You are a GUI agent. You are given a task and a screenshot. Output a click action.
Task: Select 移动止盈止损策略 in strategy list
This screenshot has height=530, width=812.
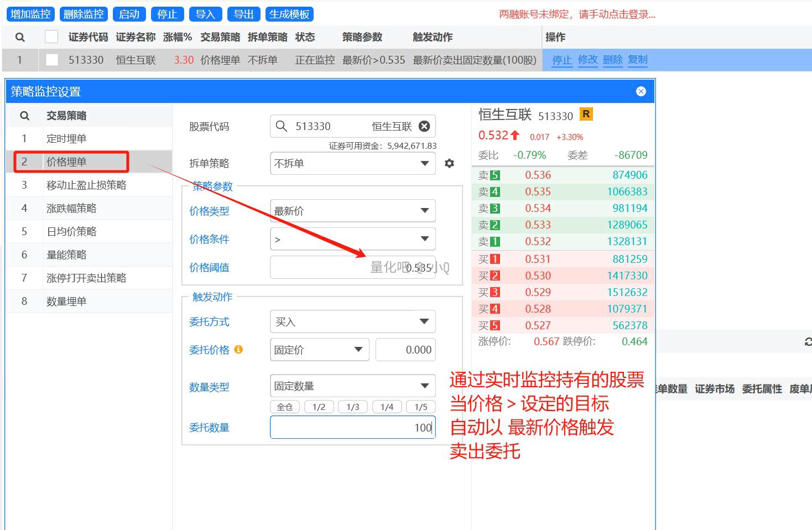[86, 185]
